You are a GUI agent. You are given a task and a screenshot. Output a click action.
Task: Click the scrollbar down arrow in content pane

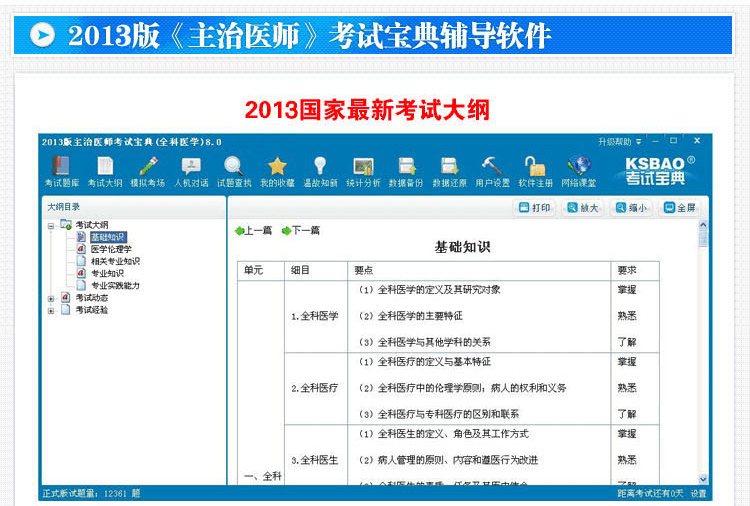pyautogui.click(x=703, y=479)
